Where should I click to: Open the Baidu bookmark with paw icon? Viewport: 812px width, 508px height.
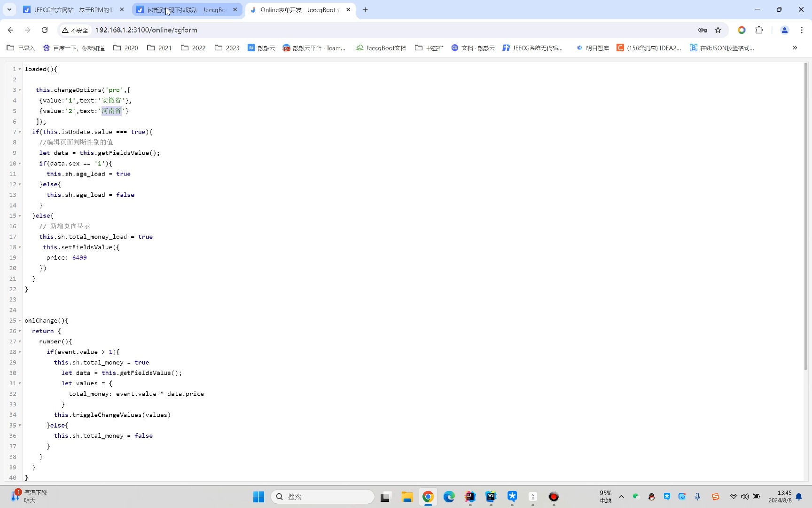point(73,48)
